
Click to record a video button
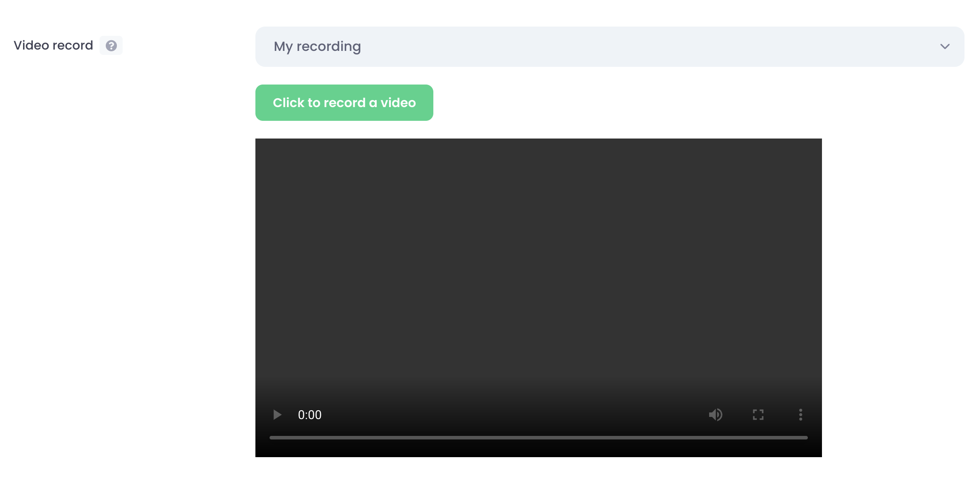(x=344, y=103)
